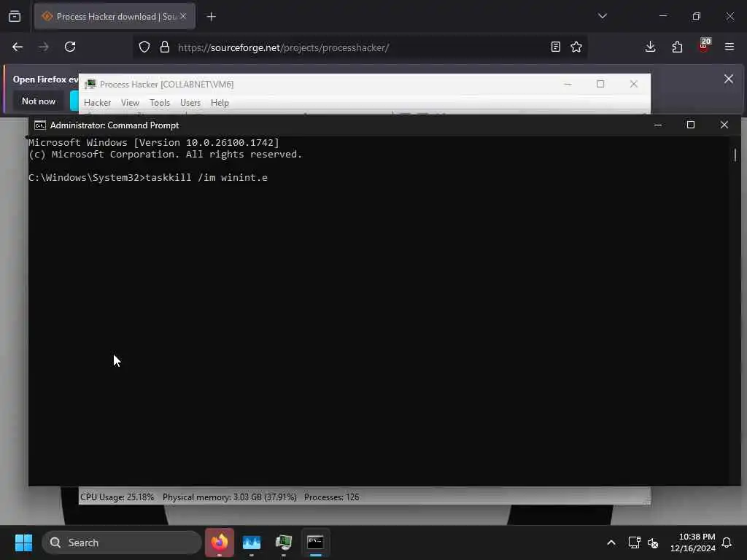
Task: Open resource monitor app on taskbar
Action: coord(252,542)
